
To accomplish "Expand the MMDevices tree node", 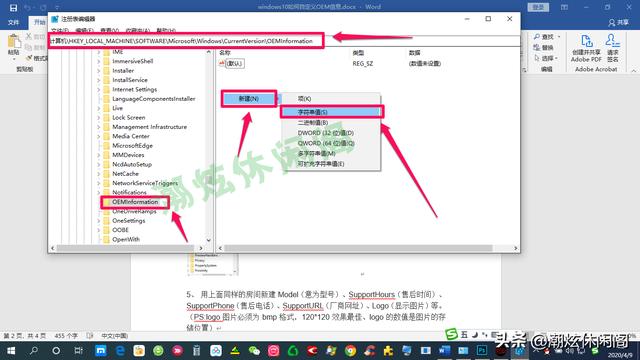I will pos(98,155).
